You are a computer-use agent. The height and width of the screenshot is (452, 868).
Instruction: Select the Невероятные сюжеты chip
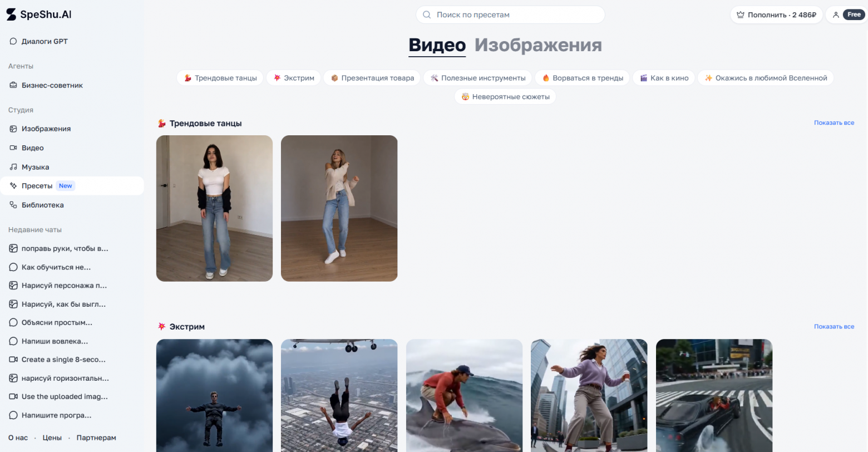[x=505, y=97]
